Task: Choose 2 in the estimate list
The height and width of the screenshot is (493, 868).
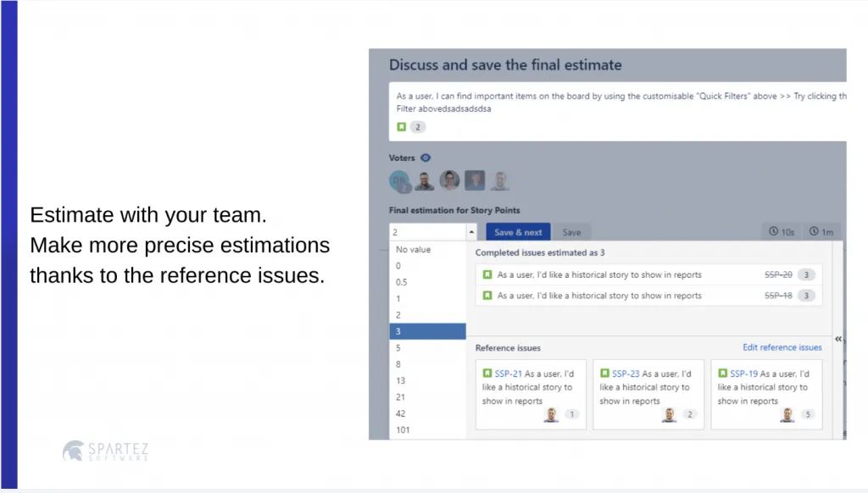Action: click(x=428, y=315)
